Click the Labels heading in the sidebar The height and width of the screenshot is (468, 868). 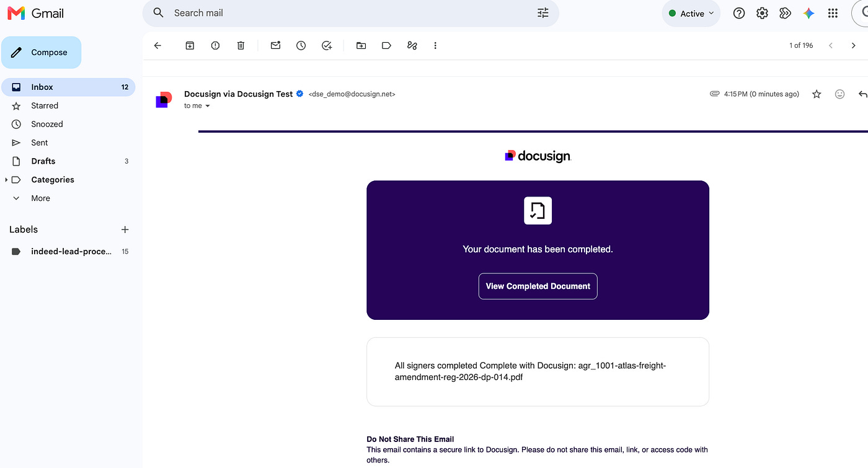pos(24,229)
